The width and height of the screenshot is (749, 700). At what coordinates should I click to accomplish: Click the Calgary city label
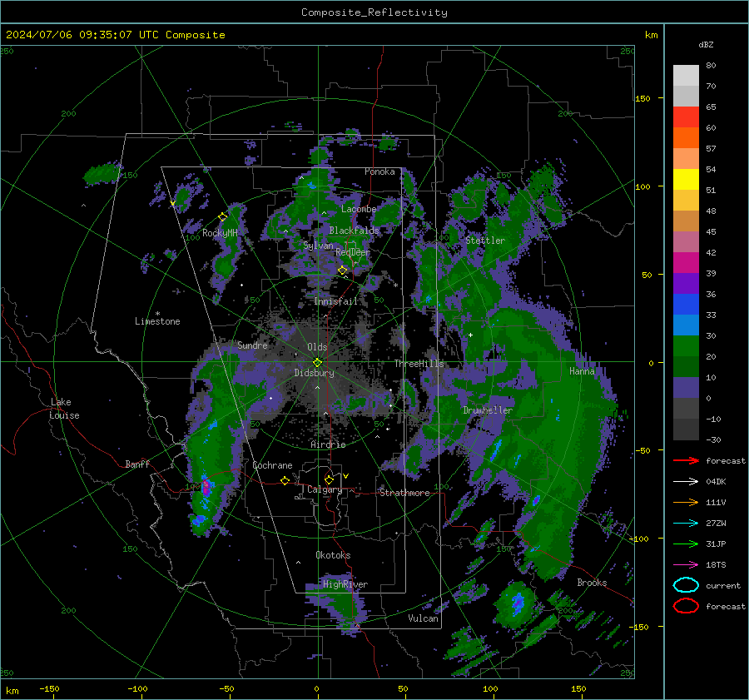325,489
